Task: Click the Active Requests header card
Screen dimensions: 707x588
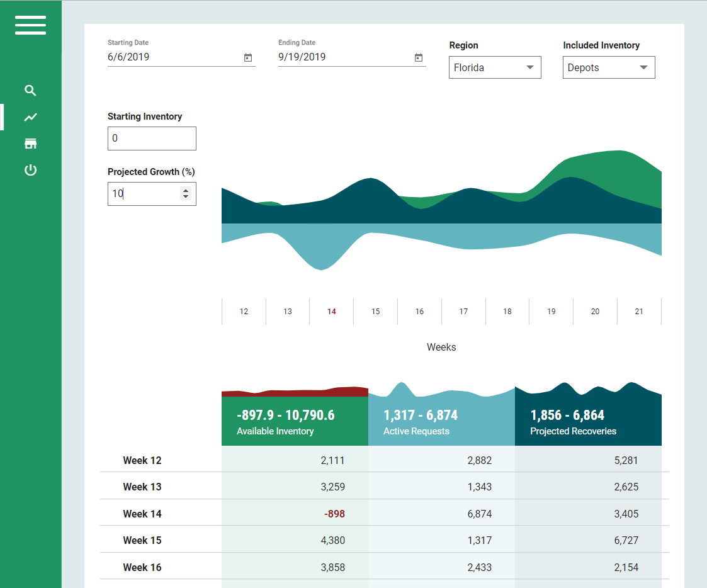Action: click(441, 421)
